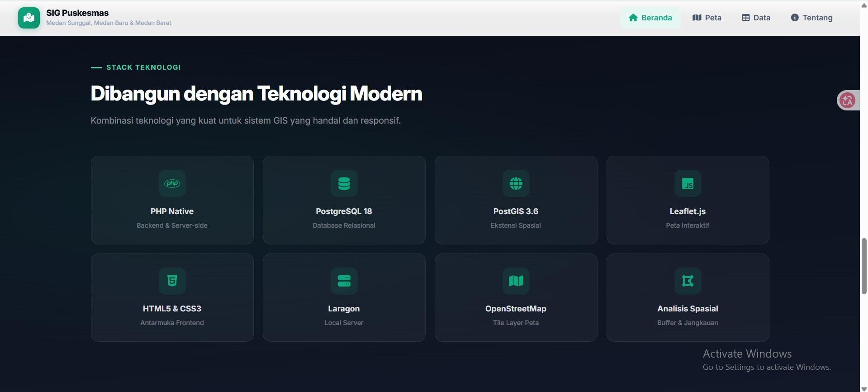Click the table icon beside Data
The height and width of the screenshot is (392, 868).
coord(745,18)
